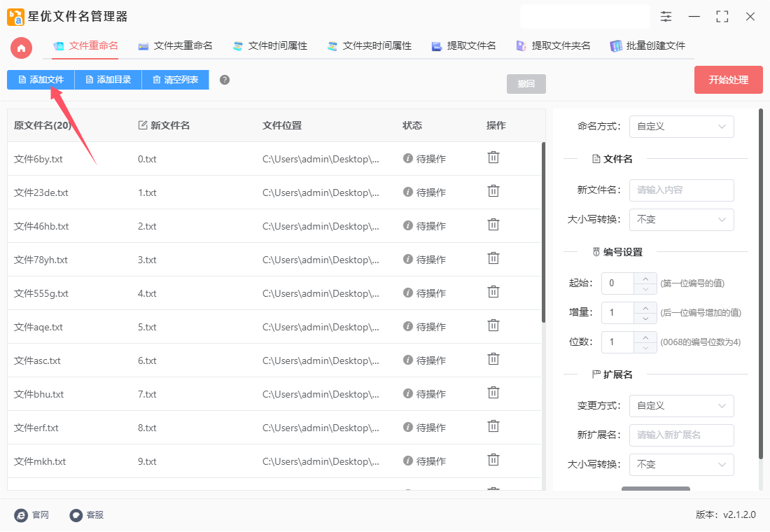Click the red home icon button
Image resolution: width=770 pixels, height=532 pixels.
(x=21, y=48)
